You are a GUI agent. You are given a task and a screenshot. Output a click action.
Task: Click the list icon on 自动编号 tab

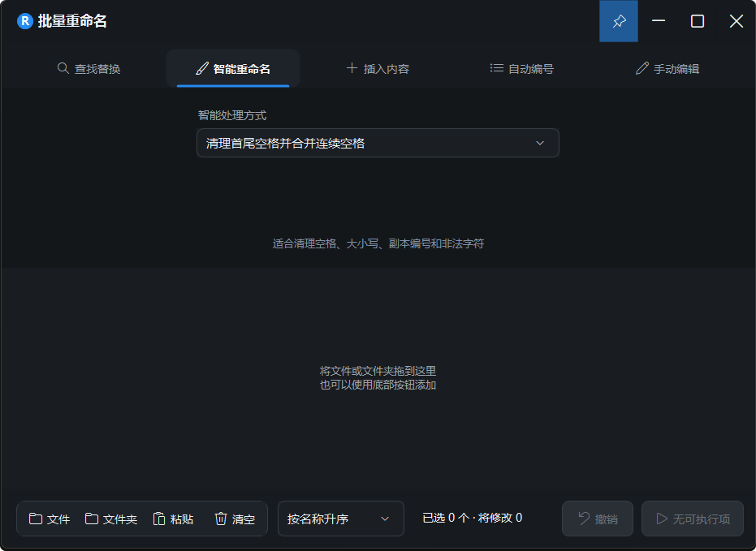tap(497, 68)
